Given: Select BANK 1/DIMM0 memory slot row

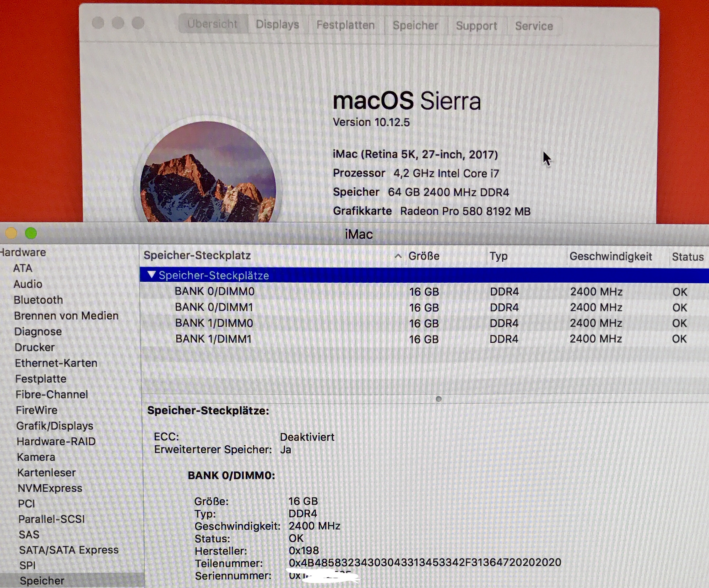Looking at the screenshot, I should tap(214, 323).
